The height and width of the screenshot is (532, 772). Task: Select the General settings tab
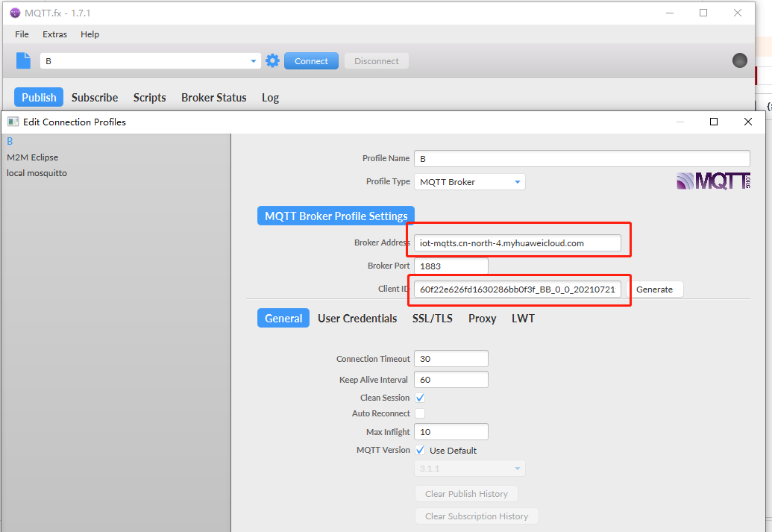pyautogui.click(x=283, y=318)
